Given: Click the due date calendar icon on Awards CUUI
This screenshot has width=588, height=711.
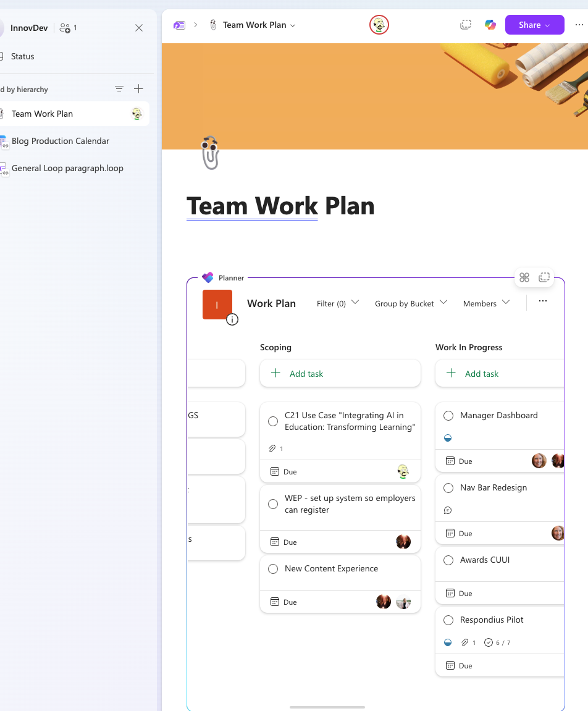Looking at the screenshot, I should click(450, 593).
